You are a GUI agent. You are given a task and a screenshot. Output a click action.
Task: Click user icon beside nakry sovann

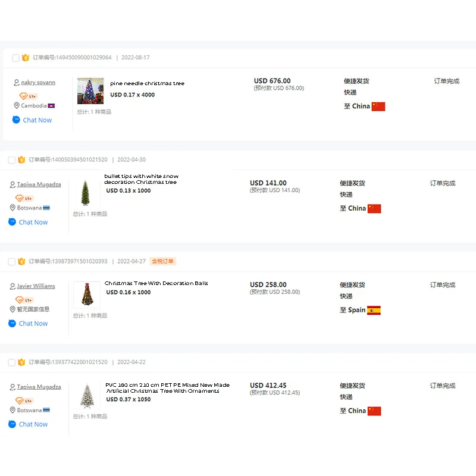click(x=17, y=83)
